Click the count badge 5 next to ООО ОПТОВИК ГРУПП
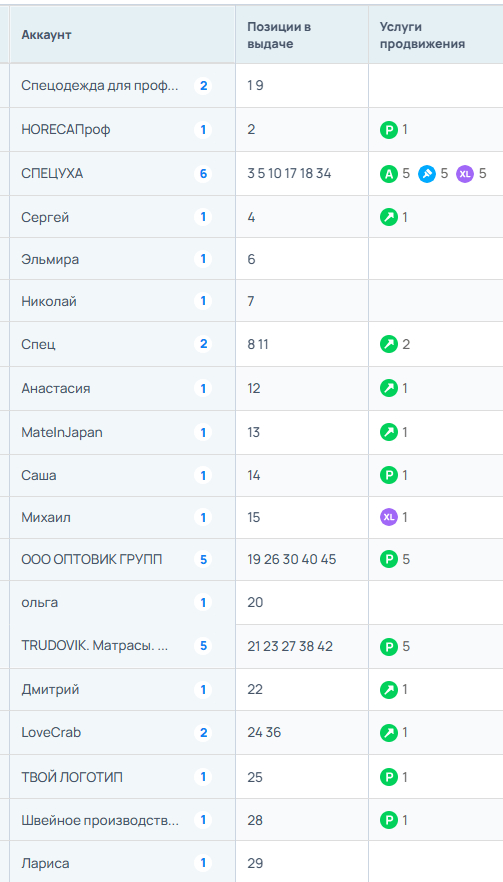This screenshot has width=503, height=882. pyautogui.click(x=203, y=560)
